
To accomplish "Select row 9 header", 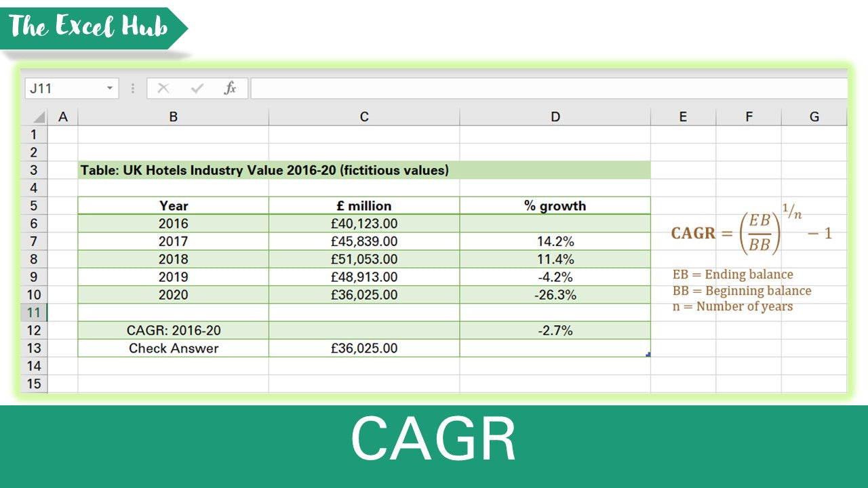I will tap(34, 277).
